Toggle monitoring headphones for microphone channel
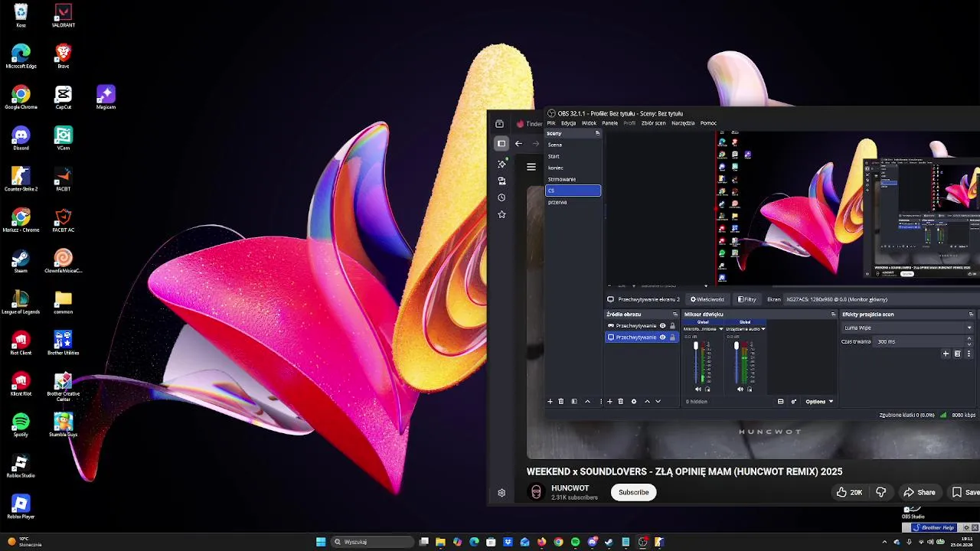980x551 pixels. click(707, 389)
